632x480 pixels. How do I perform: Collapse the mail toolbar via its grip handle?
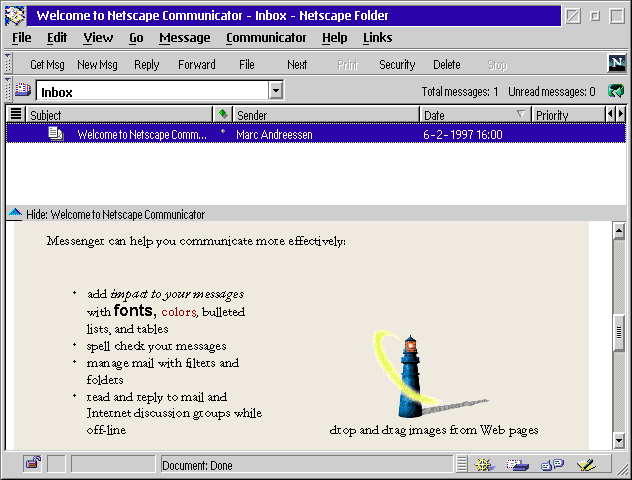[8, 63]
